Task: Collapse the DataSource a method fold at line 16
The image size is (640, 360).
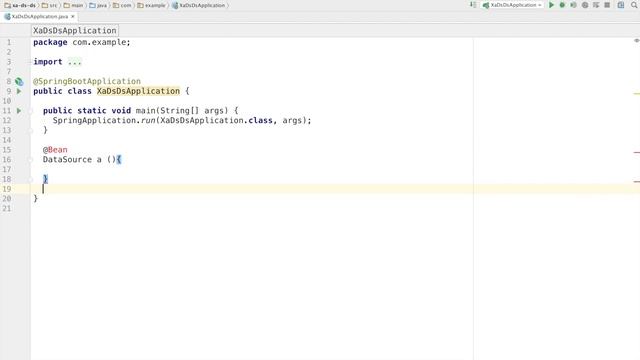Action: click(30, 160)
